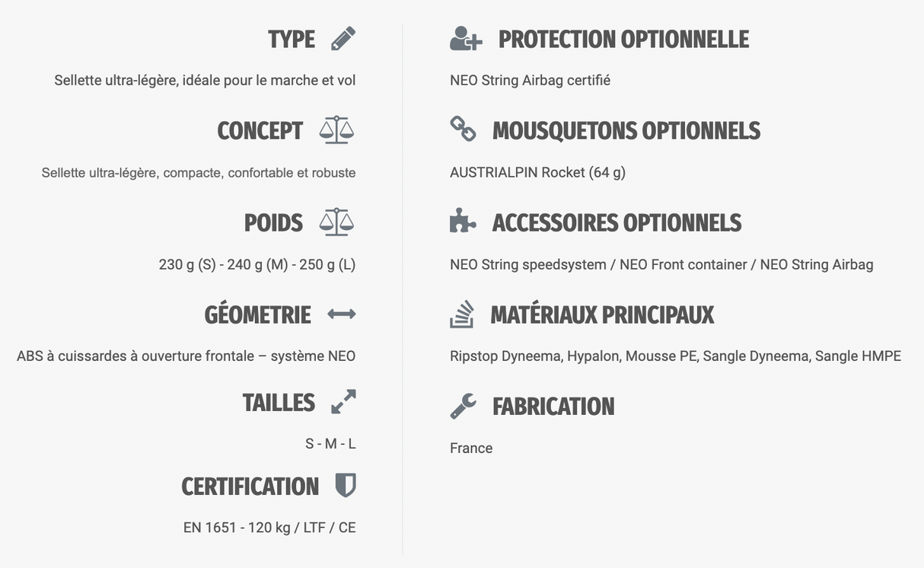Click the chain link icon by MOUSQUETONS OPTIONNELS
This screenshot has height=568, width=924.
463,129
